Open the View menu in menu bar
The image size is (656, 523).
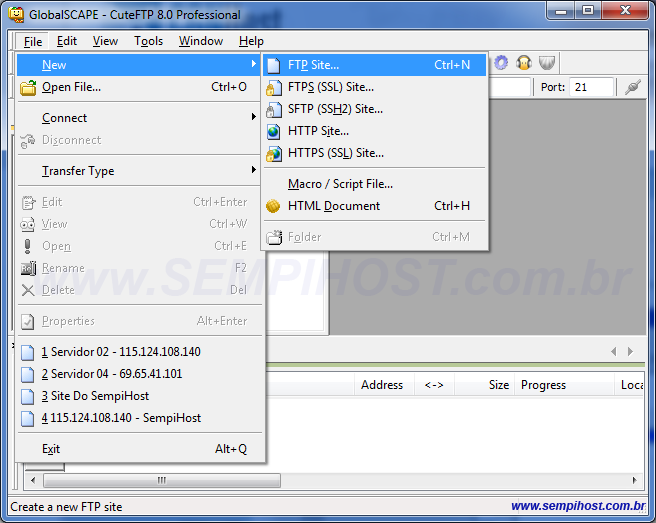[105, 41]
